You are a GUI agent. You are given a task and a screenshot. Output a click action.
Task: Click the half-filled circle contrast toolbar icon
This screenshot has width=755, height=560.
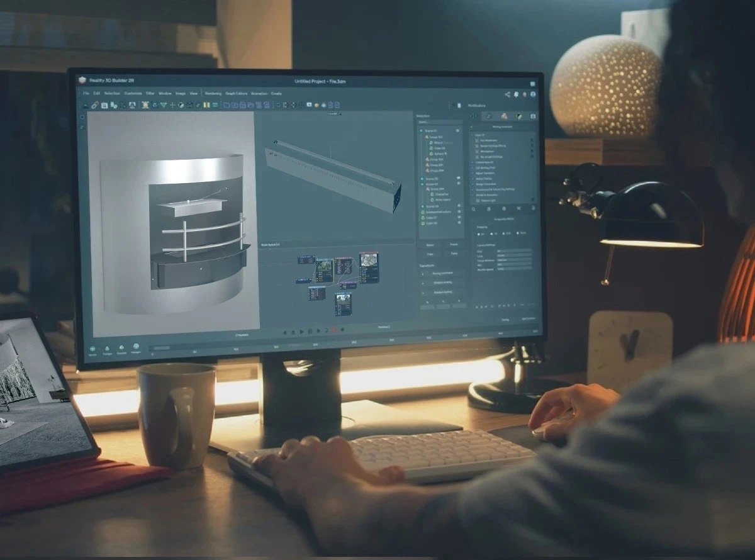coord(181,105)
